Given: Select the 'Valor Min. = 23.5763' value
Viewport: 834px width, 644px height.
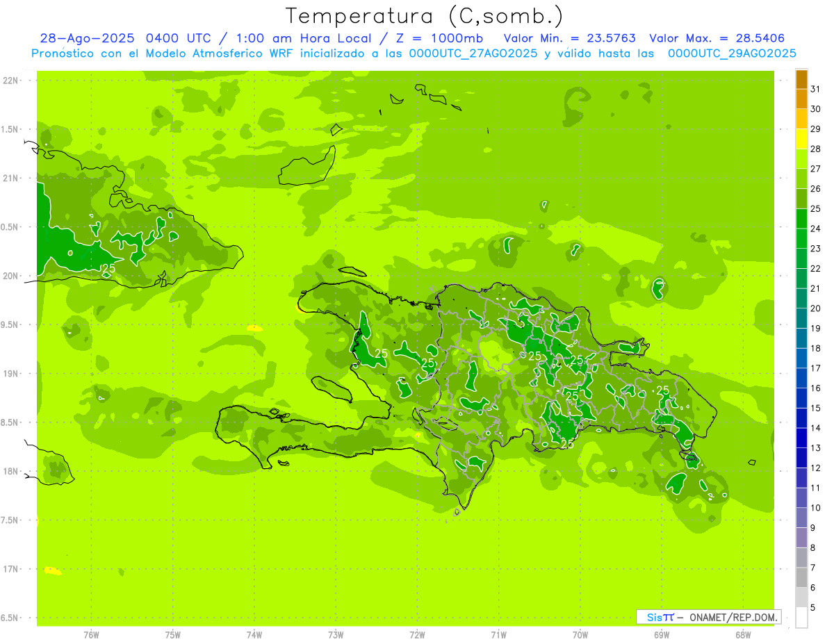Looking at the screenshot, I should click(x=569, y=38).
